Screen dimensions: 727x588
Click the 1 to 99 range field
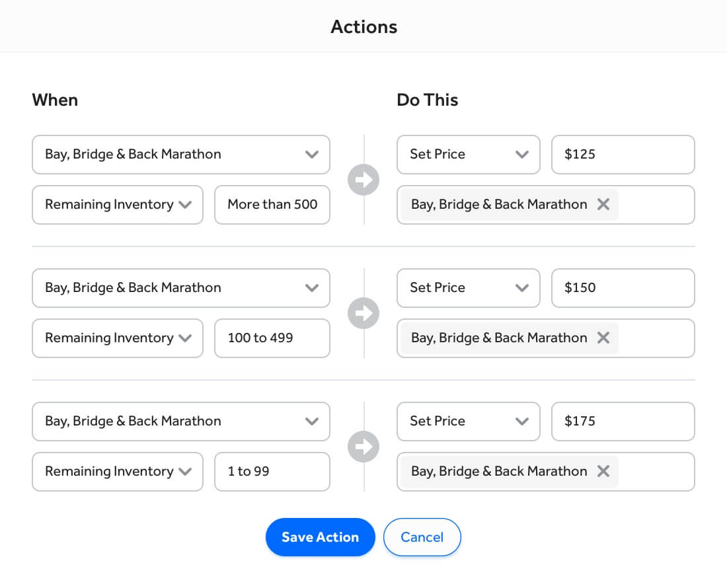[272, 472]
